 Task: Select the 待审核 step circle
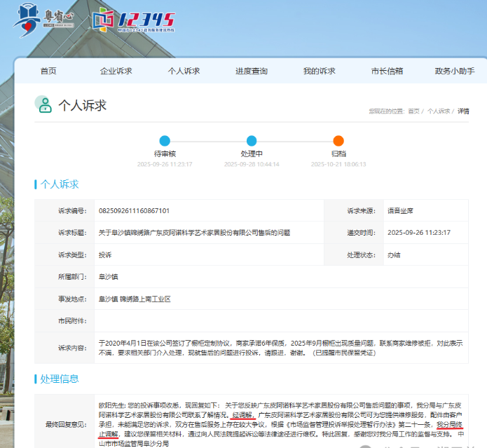(x=165, y=140)
